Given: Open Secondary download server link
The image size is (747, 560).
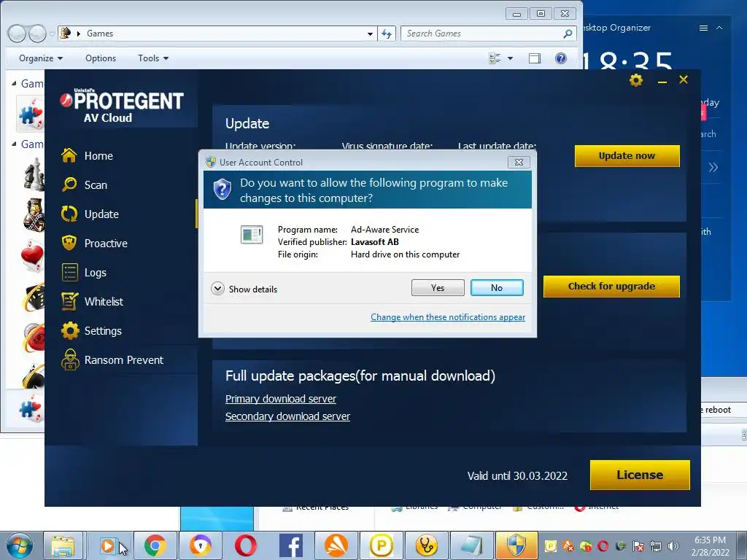Looking at the screenshot, I should tap(287, 416).
